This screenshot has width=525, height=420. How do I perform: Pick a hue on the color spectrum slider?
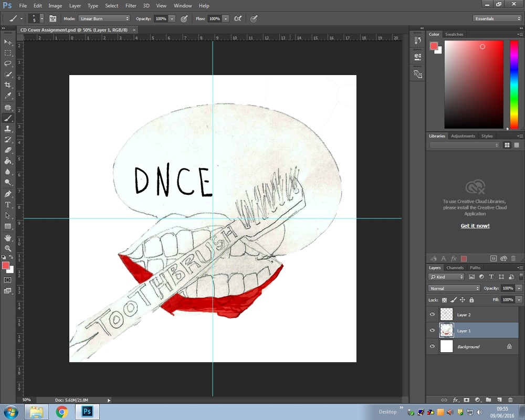tap(514, 85)
